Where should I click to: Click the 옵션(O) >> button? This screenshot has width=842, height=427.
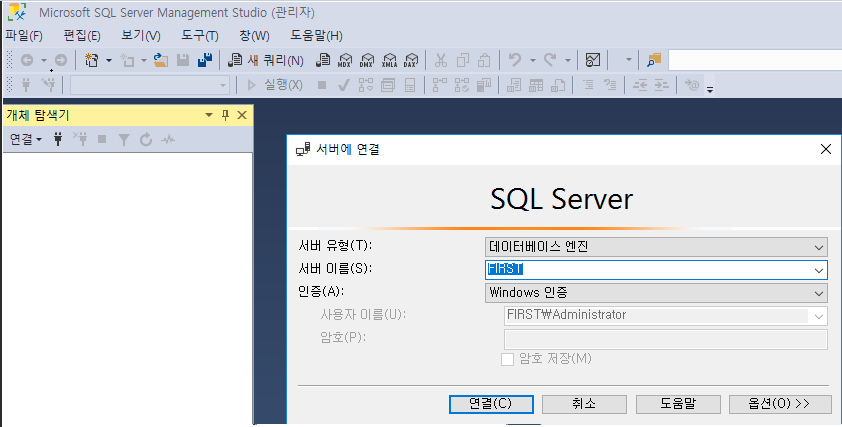pos(780,404)
